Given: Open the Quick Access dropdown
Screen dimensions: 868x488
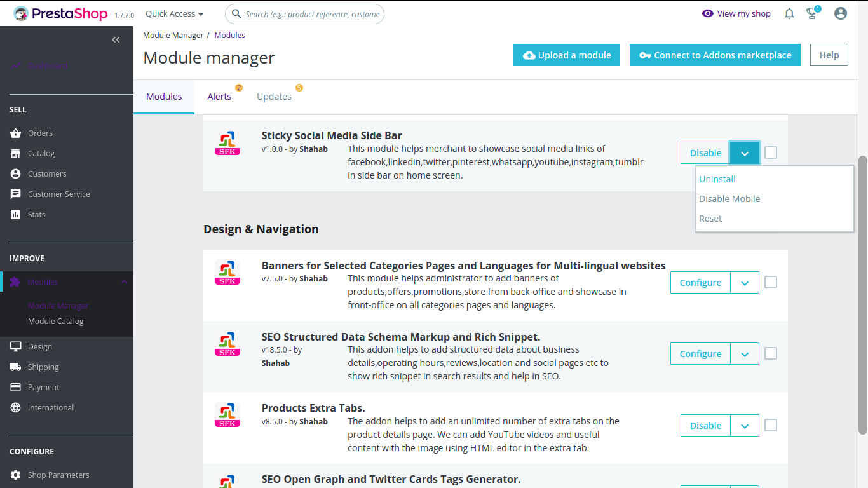Looking at the screenshot, I should (175, 14).
